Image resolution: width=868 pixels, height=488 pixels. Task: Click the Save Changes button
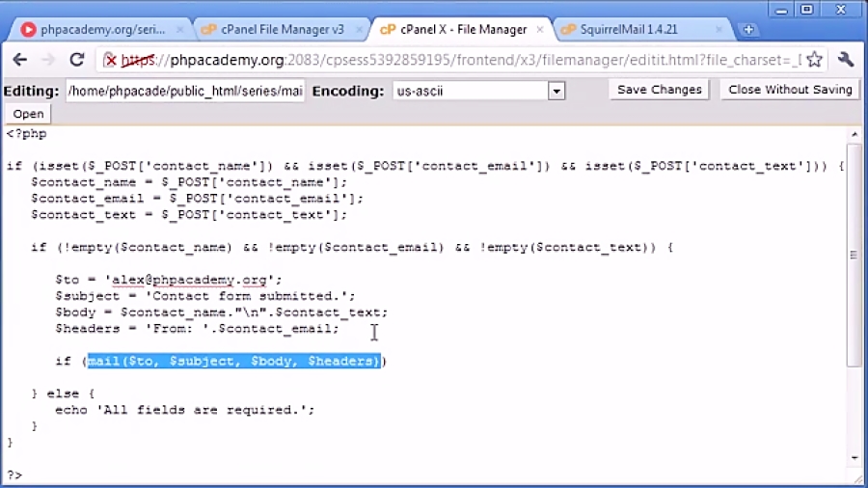[660, 90]
